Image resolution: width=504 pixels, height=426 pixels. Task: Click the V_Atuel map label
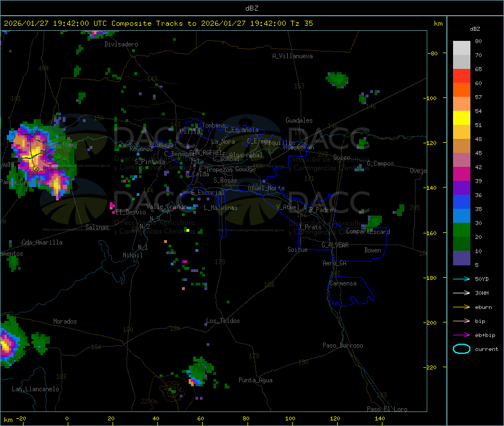288,207
